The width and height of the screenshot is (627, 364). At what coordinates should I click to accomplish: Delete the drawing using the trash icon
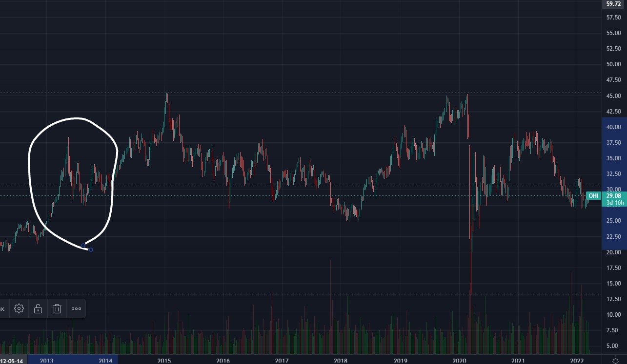coord(57,308)
